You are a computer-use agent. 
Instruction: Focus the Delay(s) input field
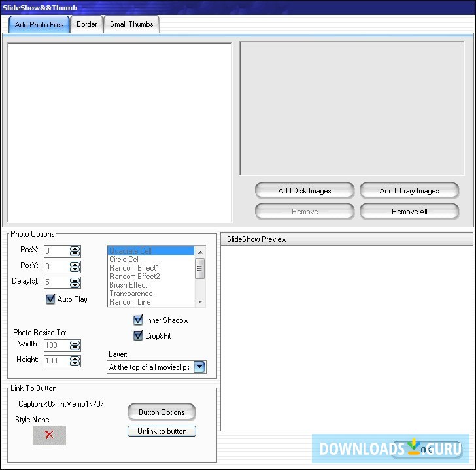pyautogui.click(x=57, y=283)
